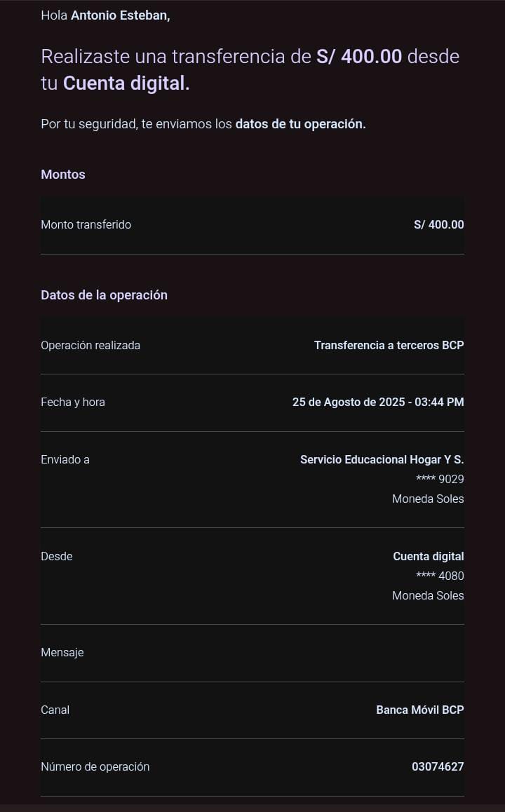Click destination account number ending 9029
The width and height of the screenshot is (505, 812).
point(440,480)
